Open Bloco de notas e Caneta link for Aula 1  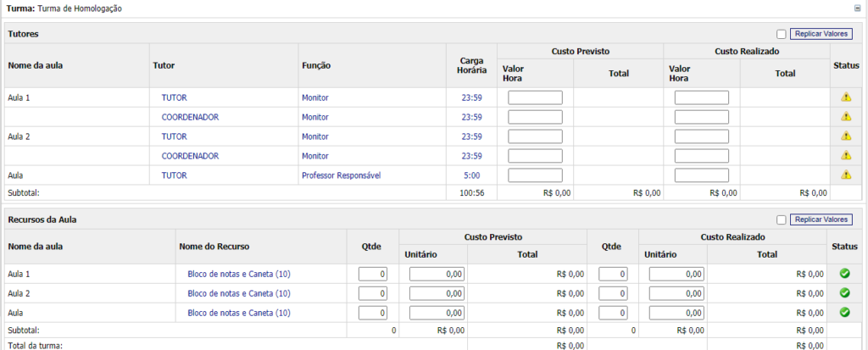[238, 274]
